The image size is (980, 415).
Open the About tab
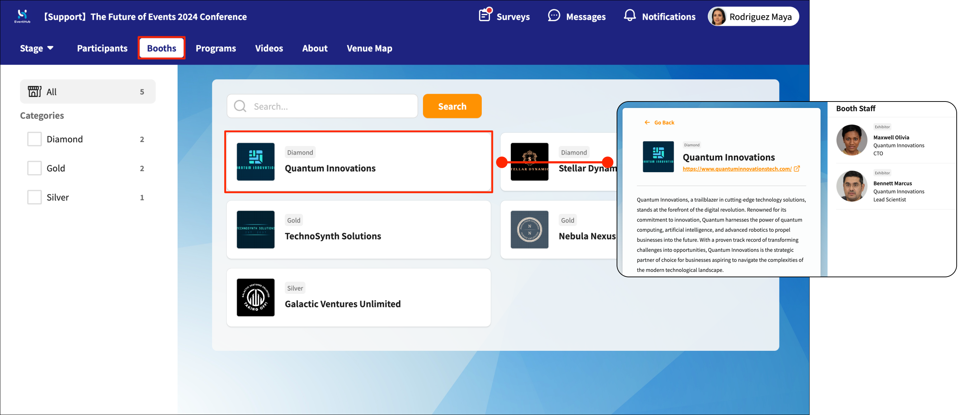pos(315,48)
